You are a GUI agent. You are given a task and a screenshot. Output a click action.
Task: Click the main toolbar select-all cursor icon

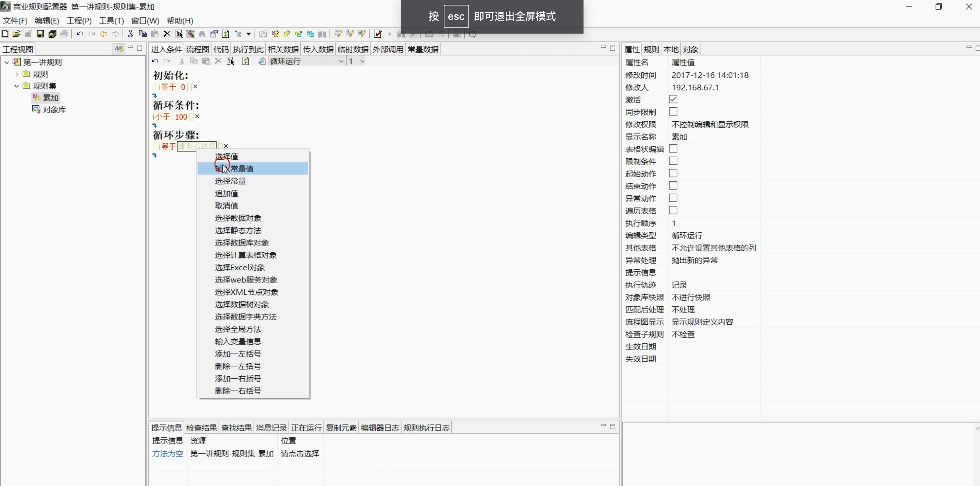(179, 34)
